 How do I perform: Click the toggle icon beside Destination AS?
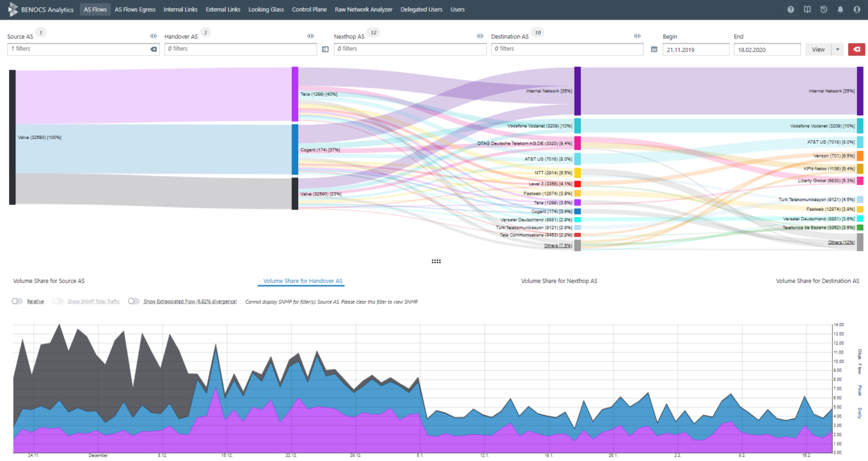tap(637, 36)
